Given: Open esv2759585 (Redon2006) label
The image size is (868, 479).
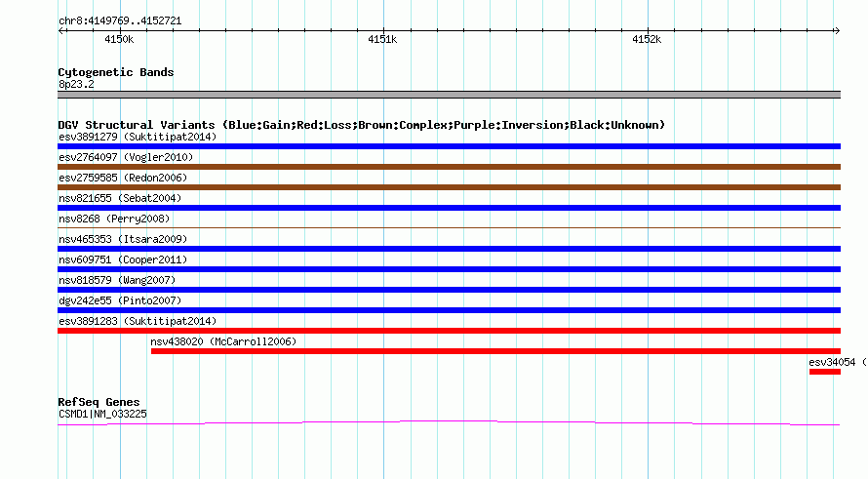Looking at the screenshot, I should pos(123,178).
